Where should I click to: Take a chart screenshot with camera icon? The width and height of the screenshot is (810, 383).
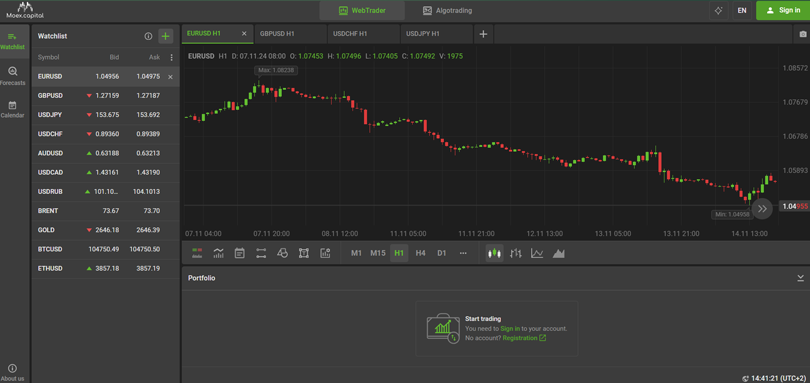[802, 34]
